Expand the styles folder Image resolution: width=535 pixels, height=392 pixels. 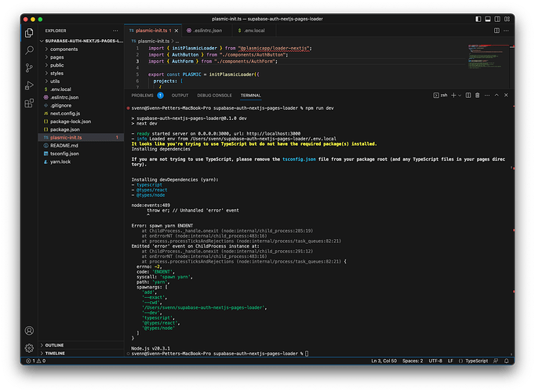click(x=81, y=73)
